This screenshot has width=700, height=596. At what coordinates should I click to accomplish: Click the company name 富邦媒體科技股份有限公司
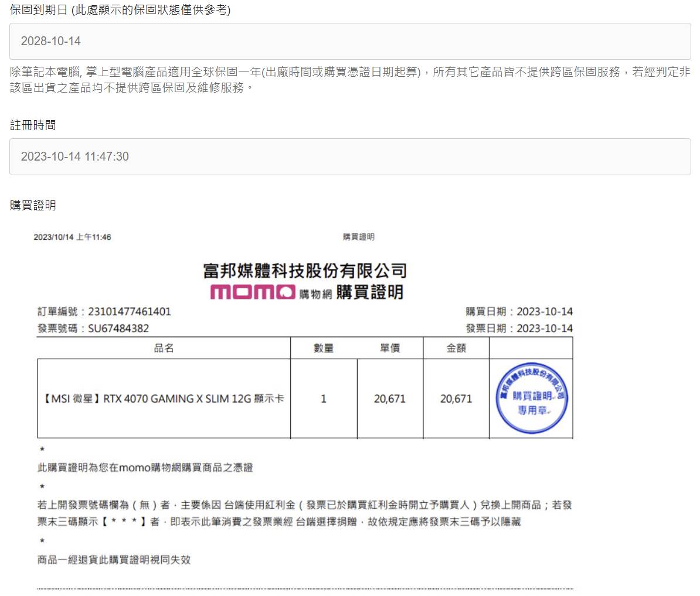pyautogui.click(x=305, y=271)
